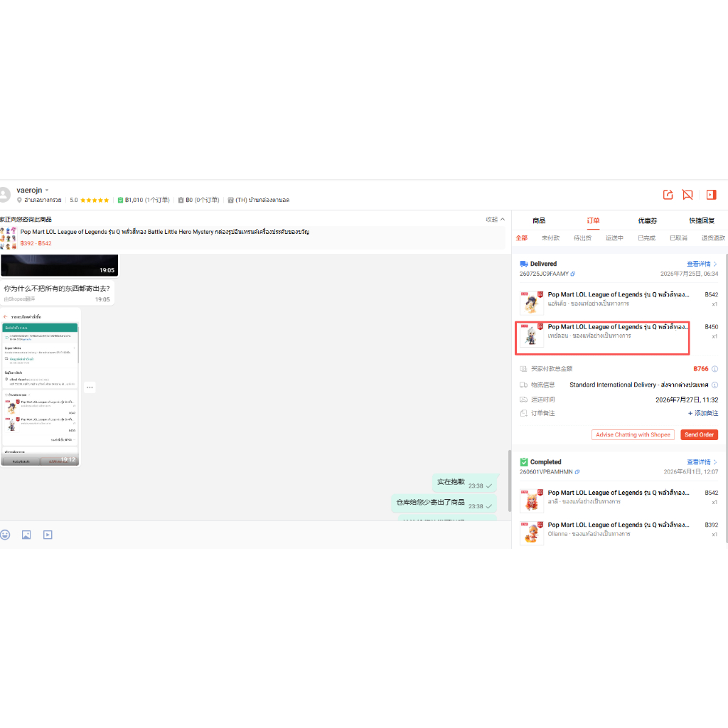This screenshot has width=728, height=728.
Task: Click the buyer avatar of vaerojn
Action: tap(4, 195)
